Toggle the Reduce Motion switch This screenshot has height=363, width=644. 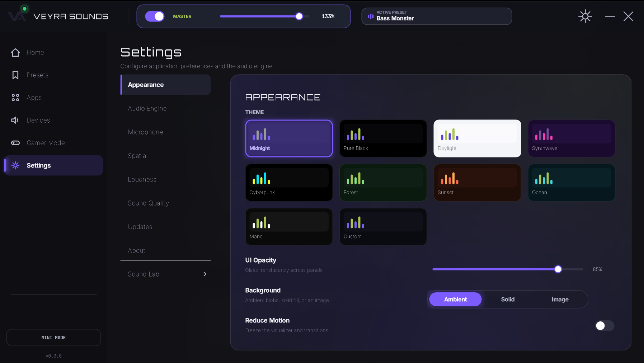[x=605, y=326]
